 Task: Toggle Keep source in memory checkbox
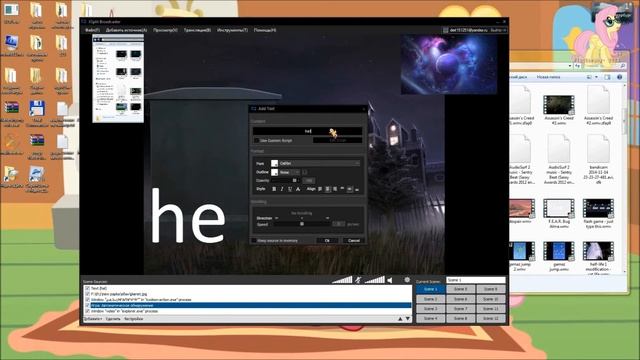254,240
